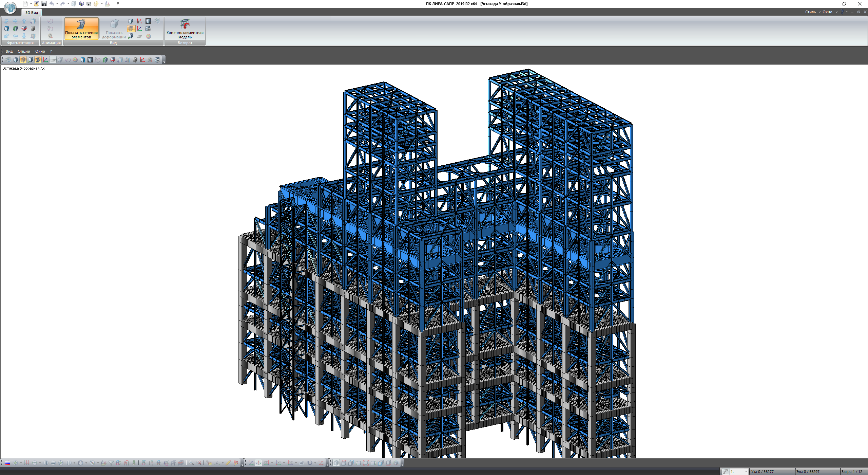This screenshot has height=475, width=868.
Task: Click shaded gray cube icon in Фрагментация
Action: 33,29
